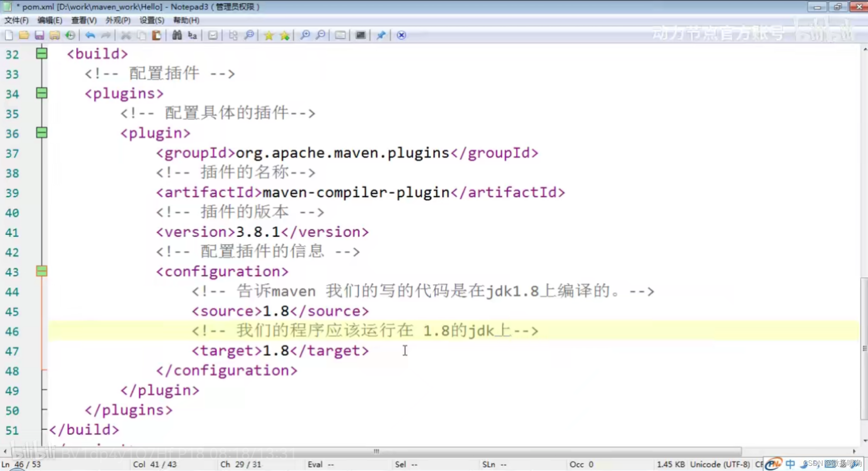Image resolution: width=868 pixels, height=471 pixels.
Task: Click the scroll down arrow
Action: point(865,441)
